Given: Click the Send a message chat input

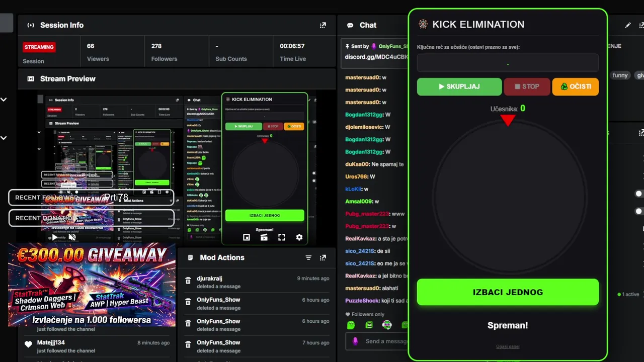Looking at the screenshot, I should coord(386,341).
